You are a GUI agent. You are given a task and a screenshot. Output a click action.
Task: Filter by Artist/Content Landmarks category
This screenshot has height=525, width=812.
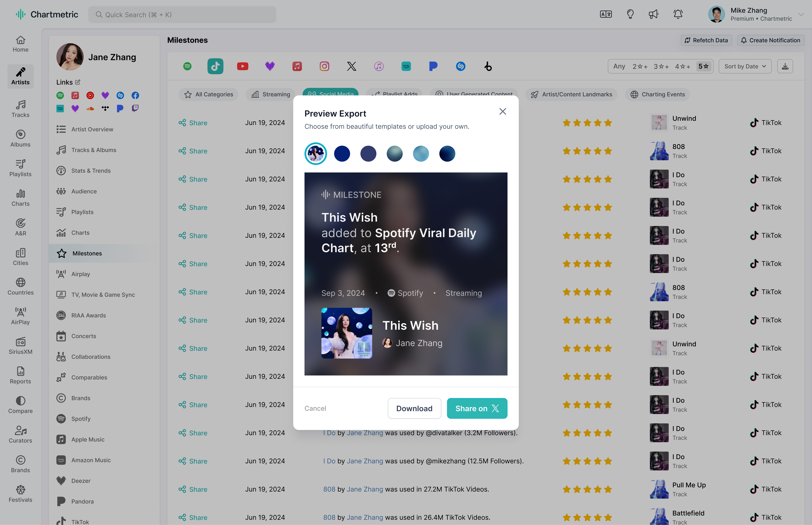point(572,94)
